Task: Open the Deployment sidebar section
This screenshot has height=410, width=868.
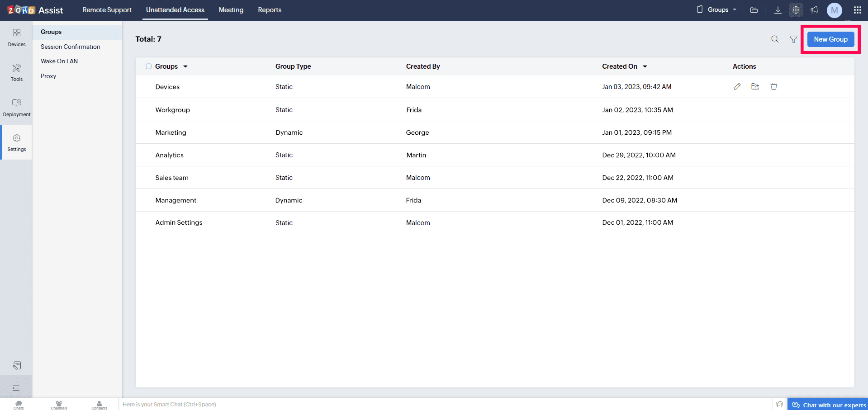Action: (17, 108)
